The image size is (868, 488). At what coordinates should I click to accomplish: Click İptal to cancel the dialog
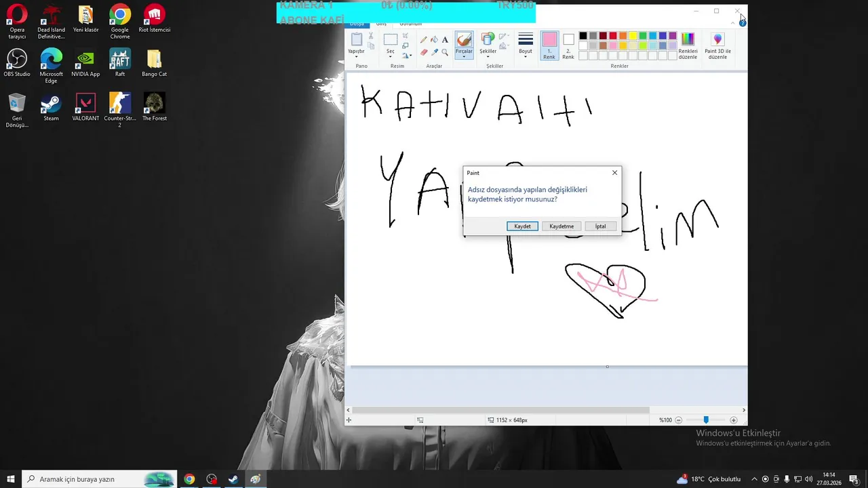(x=600, y=226)
